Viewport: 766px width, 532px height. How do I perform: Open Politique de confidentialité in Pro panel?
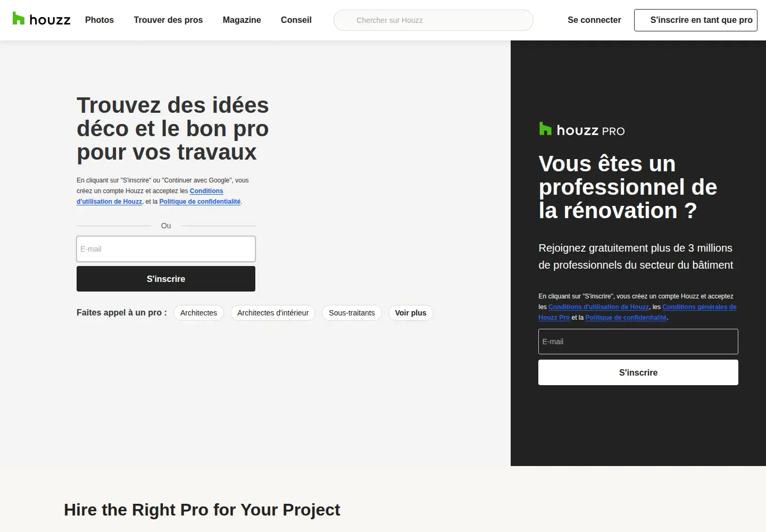click(x=626, y=318)
